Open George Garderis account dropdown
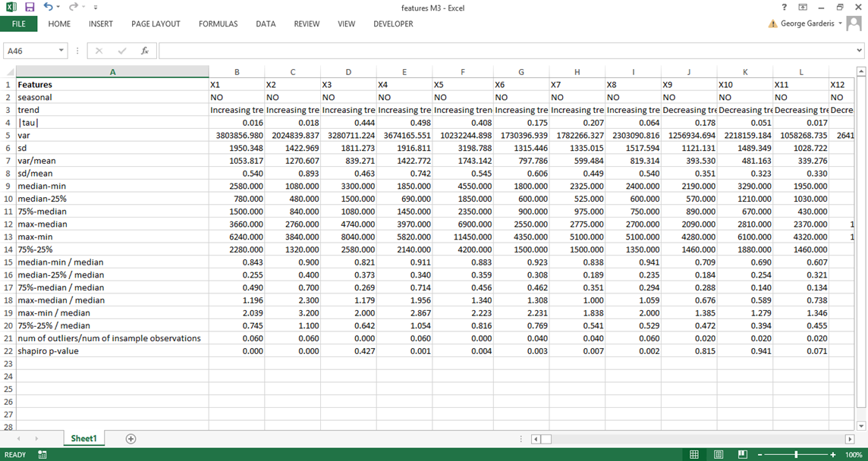 (x=841, y=24)
